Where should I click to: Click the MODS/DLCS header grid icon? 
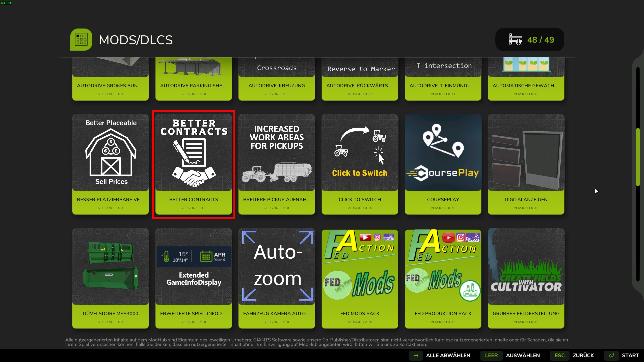click(x=81, y=40)
